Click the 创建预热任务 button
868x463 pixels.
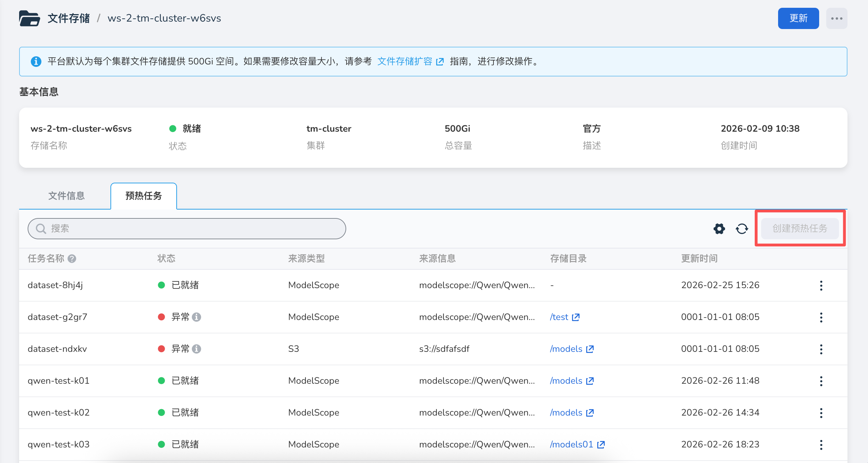point(800,229)
